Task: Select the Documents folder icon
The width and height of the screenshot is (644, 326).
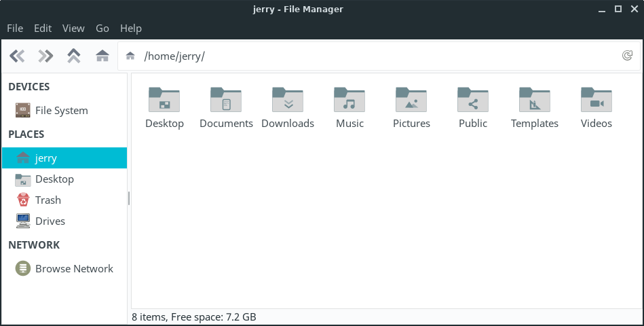Action: click(226, 100)
